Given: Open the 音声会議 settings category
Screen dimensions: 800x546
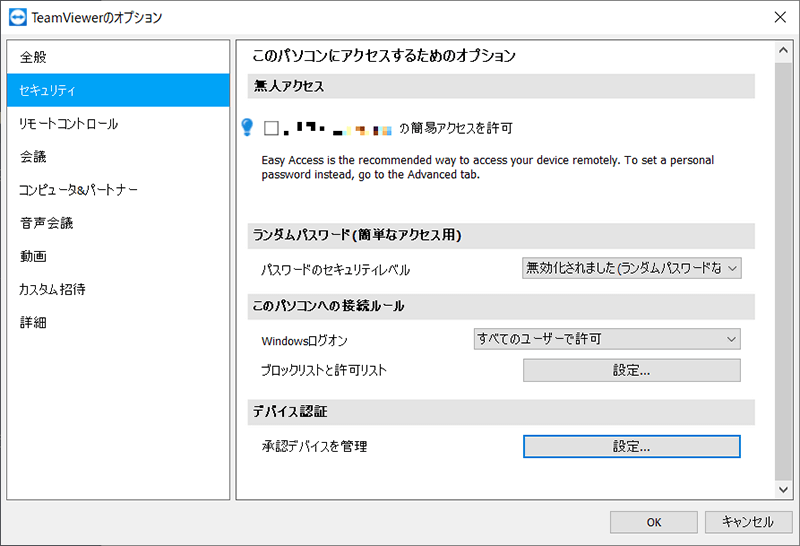Looking at the screenshot, I should coord(118,223).
